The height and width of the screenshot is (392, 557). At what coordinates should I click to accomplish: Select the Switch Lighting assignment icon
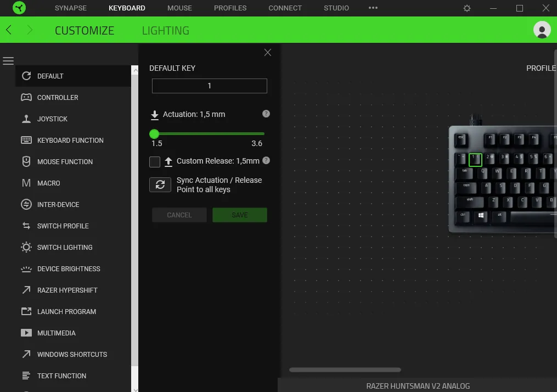tap(26, 247)
